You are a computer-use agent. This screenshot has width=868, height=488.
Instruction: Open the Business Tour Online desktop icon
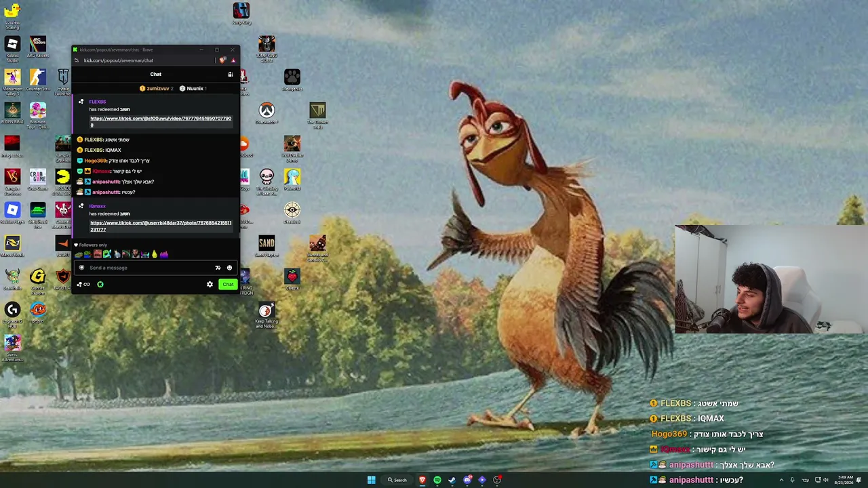38,115
